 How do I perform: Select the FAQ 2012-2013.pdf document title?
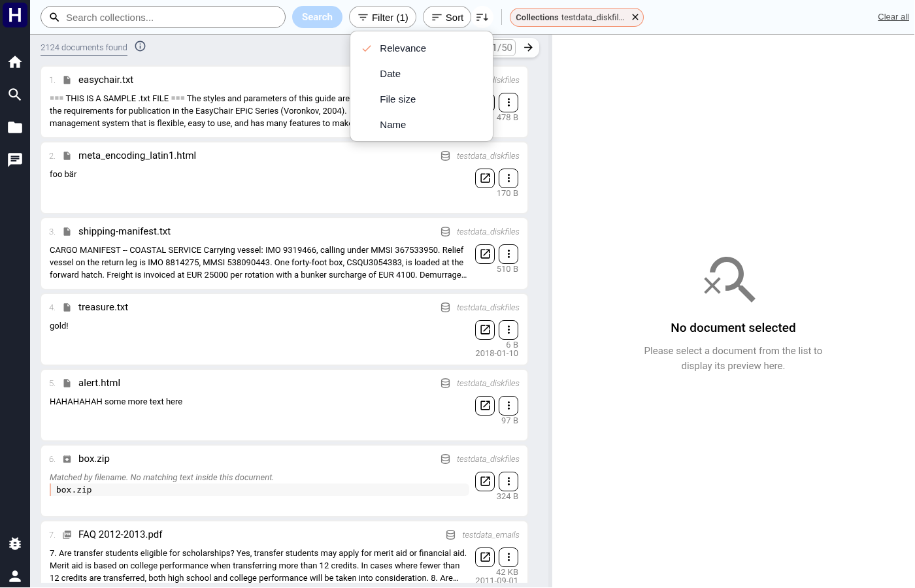click(120, 534)
